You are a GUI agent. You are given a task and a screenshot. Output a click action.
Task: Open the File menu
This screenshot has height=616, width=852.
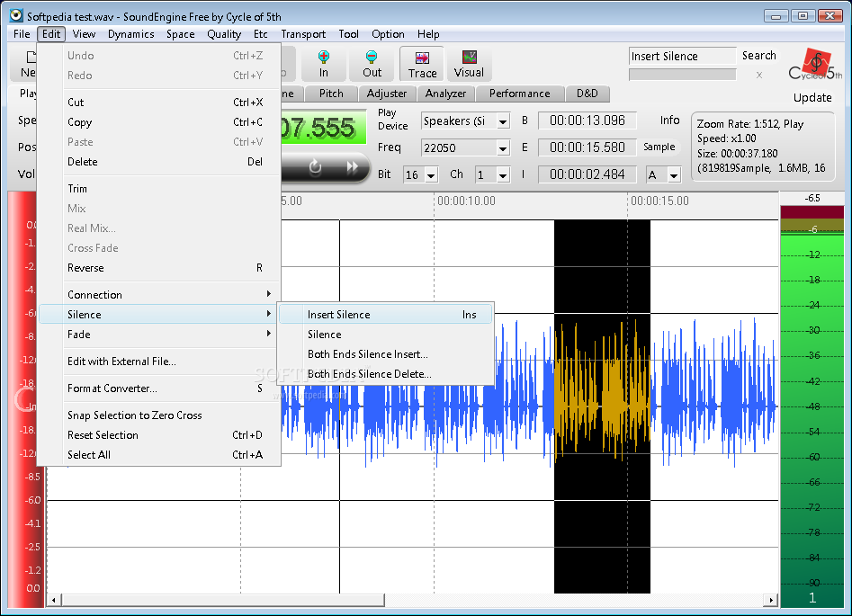22,34
